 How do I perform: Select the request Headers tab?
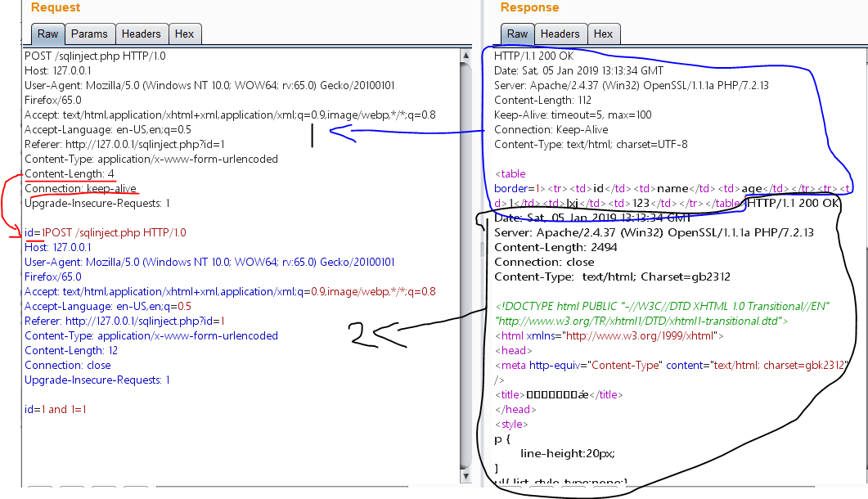tap(142, 34)
